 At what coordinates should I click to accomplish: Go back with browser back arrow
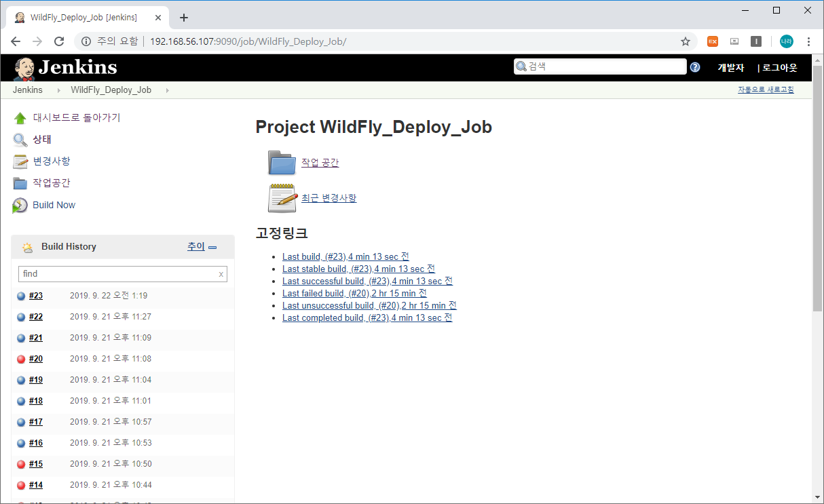point(16,41)
